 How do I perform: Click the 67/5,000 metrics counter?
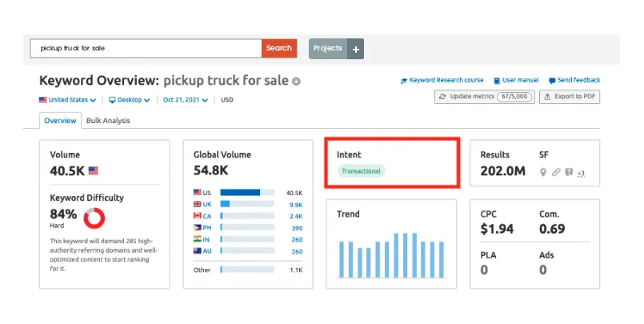coord(514,97)
